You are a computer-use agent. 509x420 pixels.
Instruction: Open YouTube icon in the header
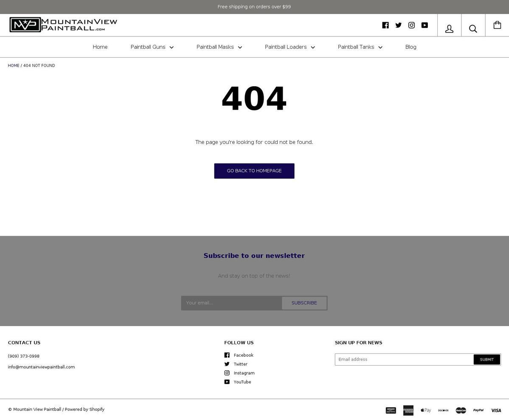425,25
